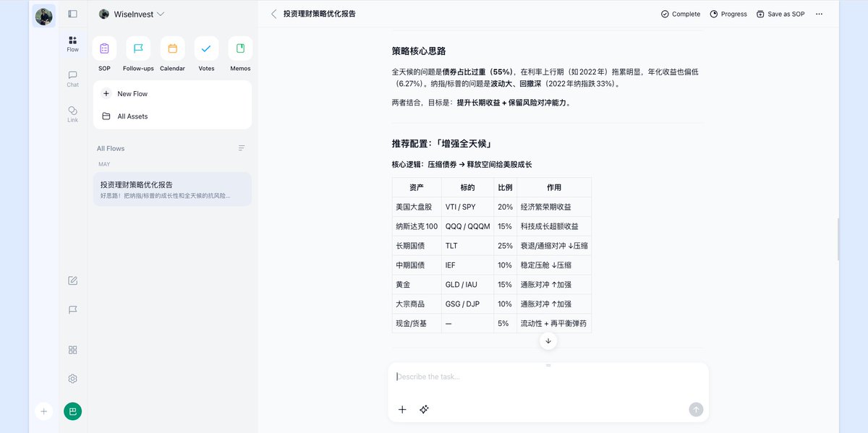The width and height of the screenshot is (868, 433).
Task: Open the SOP shortcut
Action: tap(104, 54)
